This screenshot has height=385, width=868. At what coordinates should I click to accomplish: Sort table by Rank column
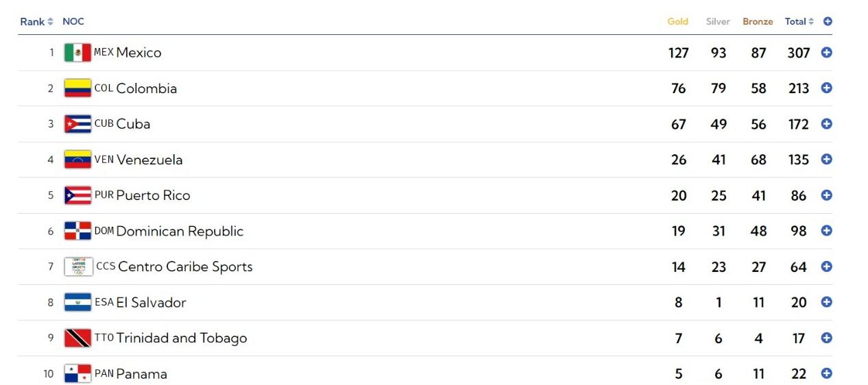click(x=36, y=21)
